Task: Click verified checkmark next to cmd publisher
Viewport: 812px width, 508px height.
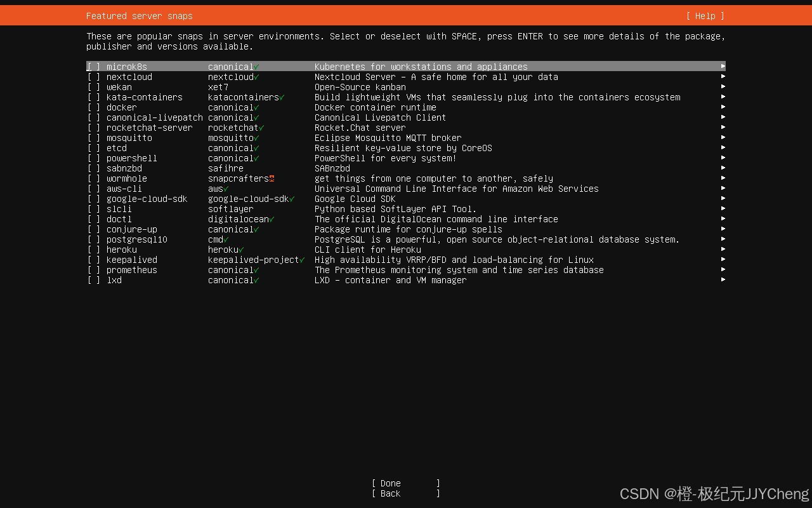Action: pyautogui.click(x=226, y=239)
